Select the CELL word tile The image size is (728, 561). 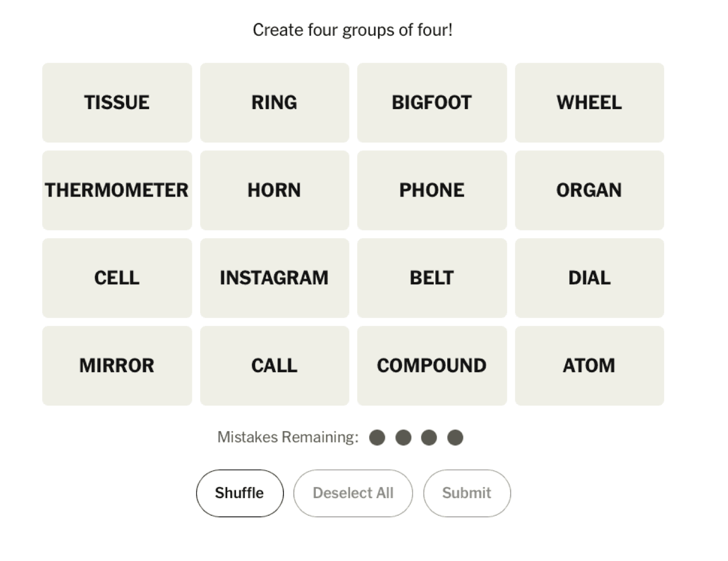tap(116, 278)
